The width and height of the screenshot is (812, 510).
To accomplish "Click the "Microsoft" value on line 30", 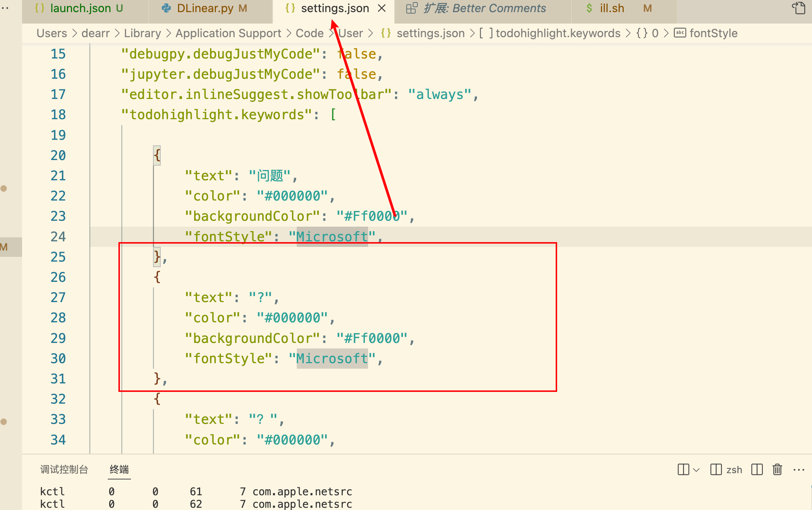I will tap(332, 358).
